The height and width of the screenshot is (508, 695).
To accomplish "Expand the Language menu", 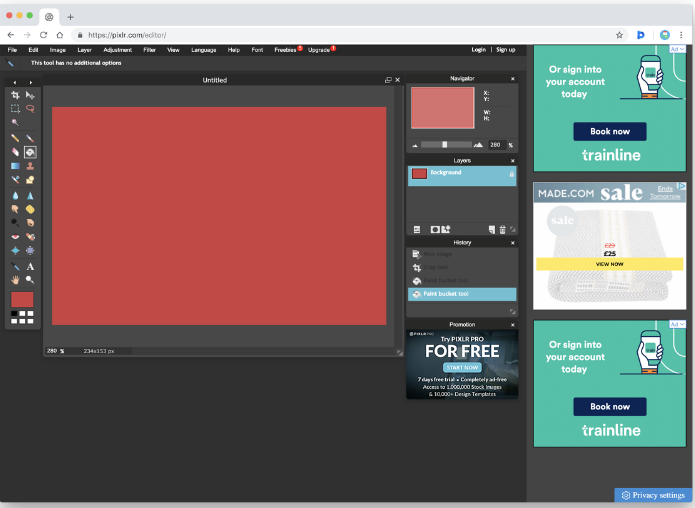I will coord(203,49).
